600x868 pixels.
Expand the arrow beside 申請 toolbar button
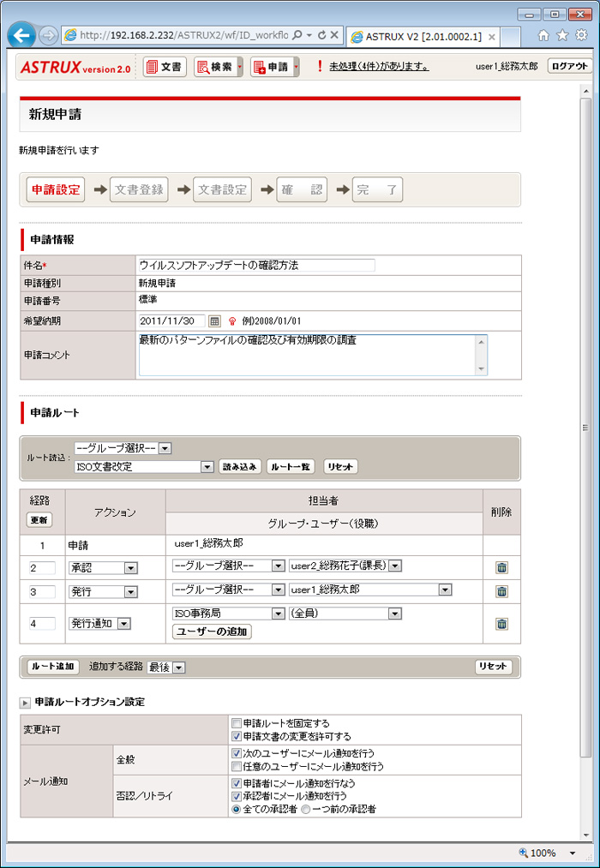point(297,67)
